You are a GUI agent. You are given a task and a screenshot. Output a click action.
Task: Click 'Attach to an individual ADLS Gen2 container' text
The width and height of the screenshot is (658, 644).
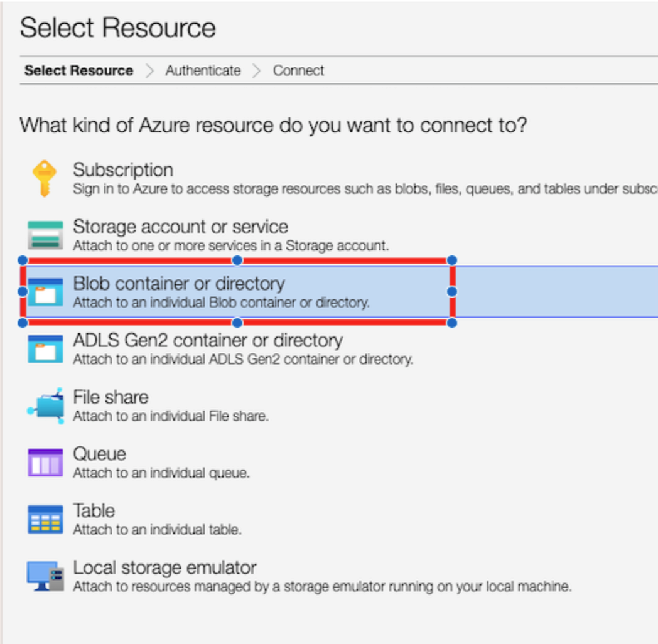click(x=243, y=359)
